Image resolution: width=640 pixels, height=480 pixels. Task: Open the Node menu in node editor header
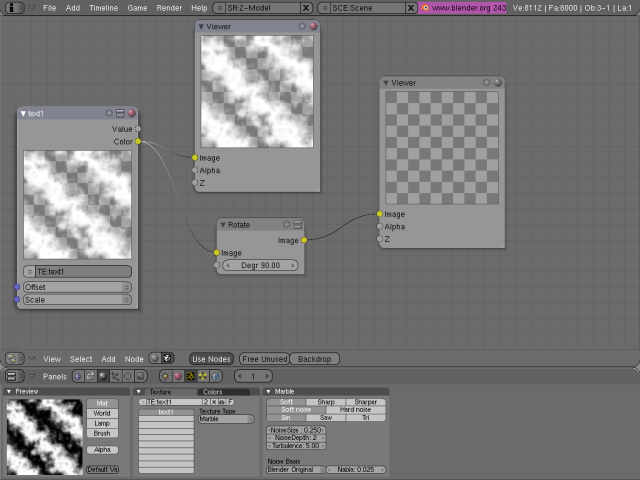133,358
